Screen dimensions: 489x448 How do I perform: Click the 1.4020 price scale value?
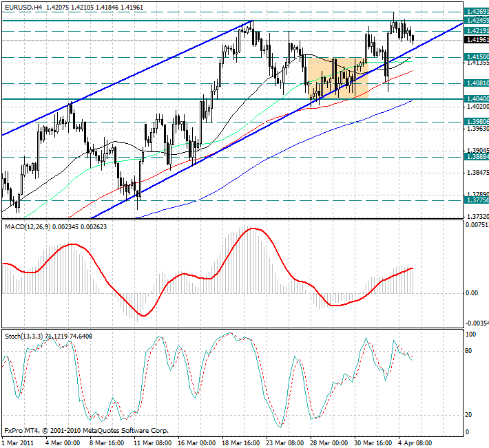(x=477, y=107)
